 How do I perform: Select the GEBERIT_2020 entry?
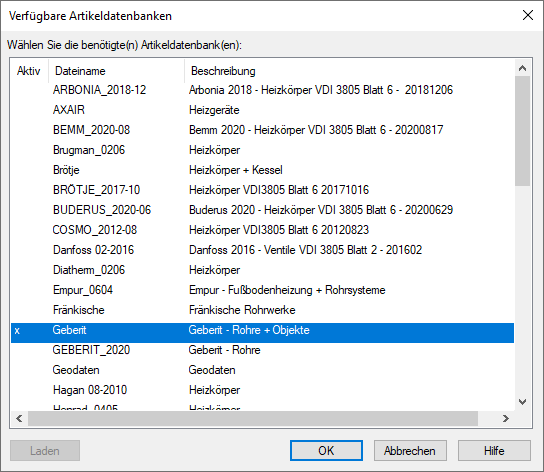[x=262, y=350]
